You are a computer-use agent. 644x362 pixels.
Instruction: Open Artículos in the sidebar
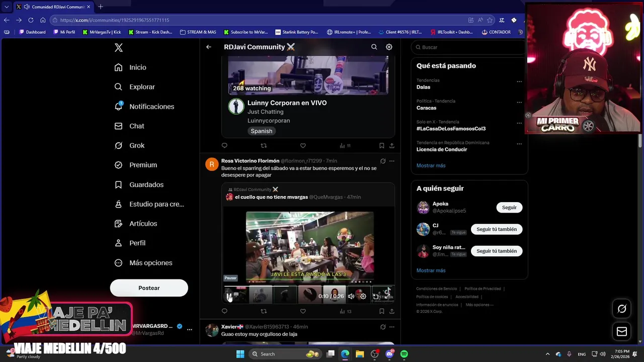pyautogui.click(x=135, y=223)
